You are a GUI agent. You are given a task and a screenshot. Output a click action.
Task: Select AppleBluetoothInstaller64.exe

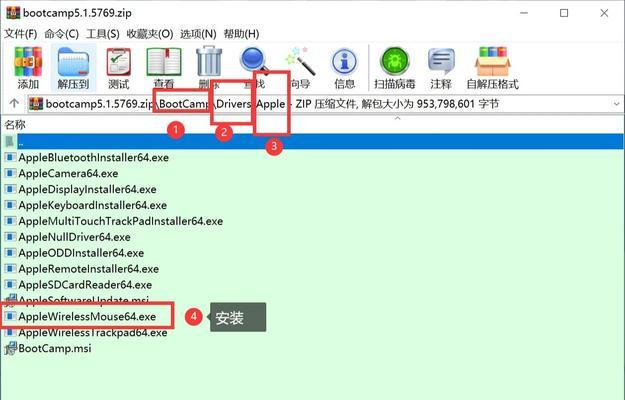[x=94, y=157]
